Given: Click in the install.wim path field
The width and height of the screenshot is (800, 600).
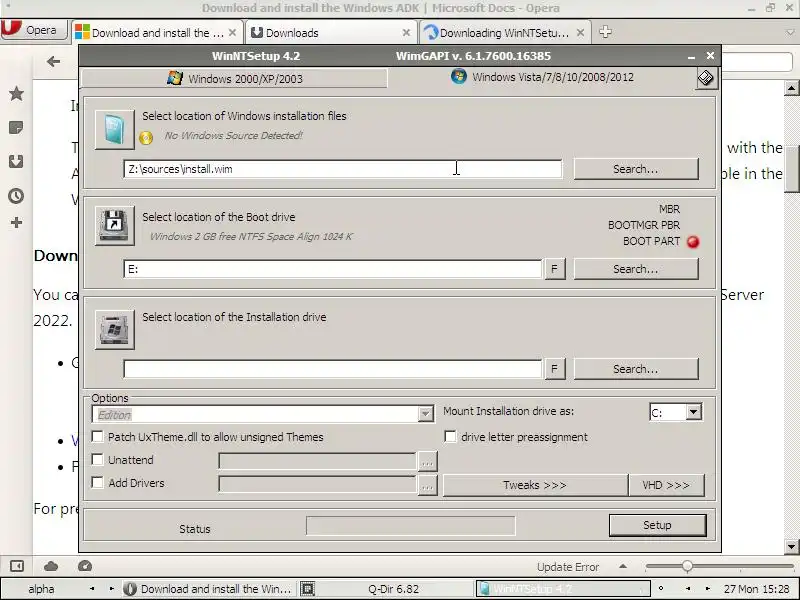Looking at the screenshot, I should click(x=342, y=169).
